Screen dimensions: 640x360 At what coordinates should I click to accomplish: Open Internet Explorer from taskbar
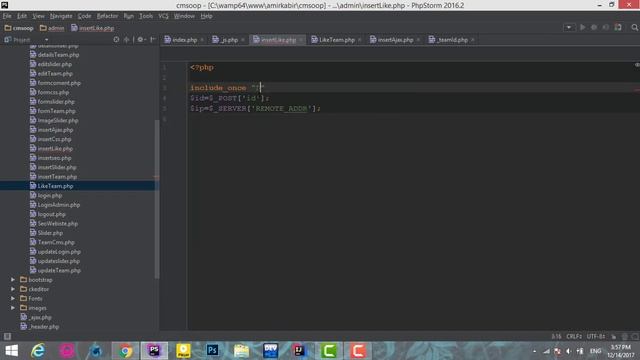(38, 351)
